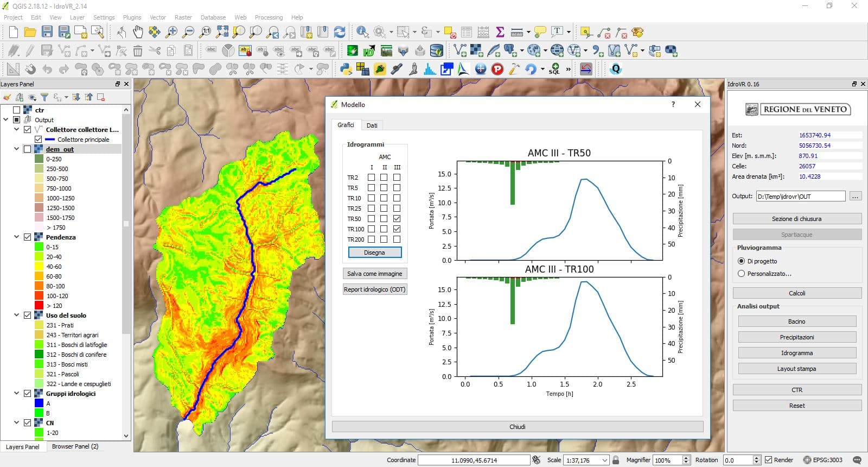The width and height of the screenshot is (868, 467).
Task: Collapse the Uso del suolo layer
Action: 17,315
